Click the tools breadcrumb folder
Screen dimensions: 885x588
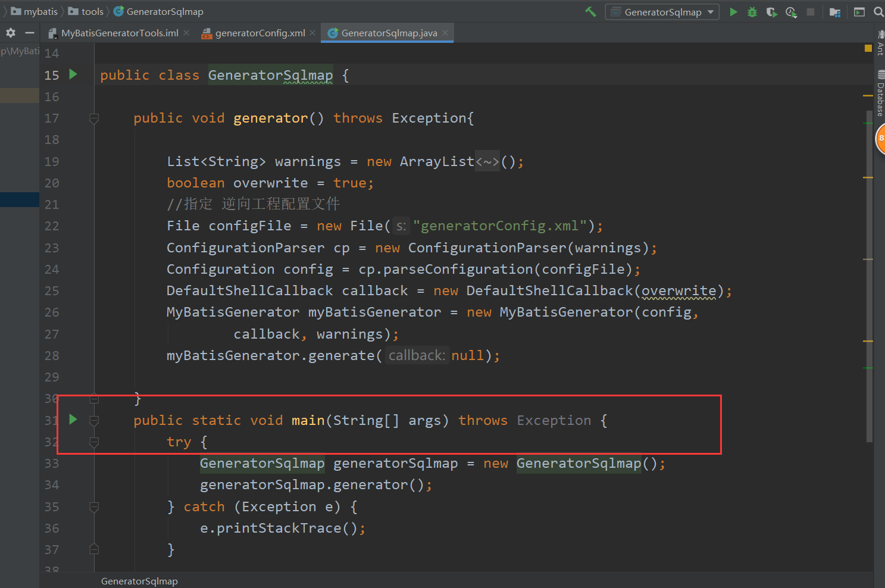coord(86,11)
